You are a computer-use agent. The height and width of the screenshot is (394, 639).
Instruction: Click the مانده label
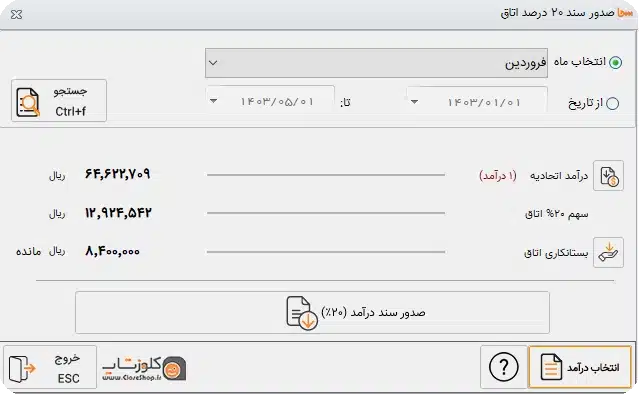pos(29,251)
